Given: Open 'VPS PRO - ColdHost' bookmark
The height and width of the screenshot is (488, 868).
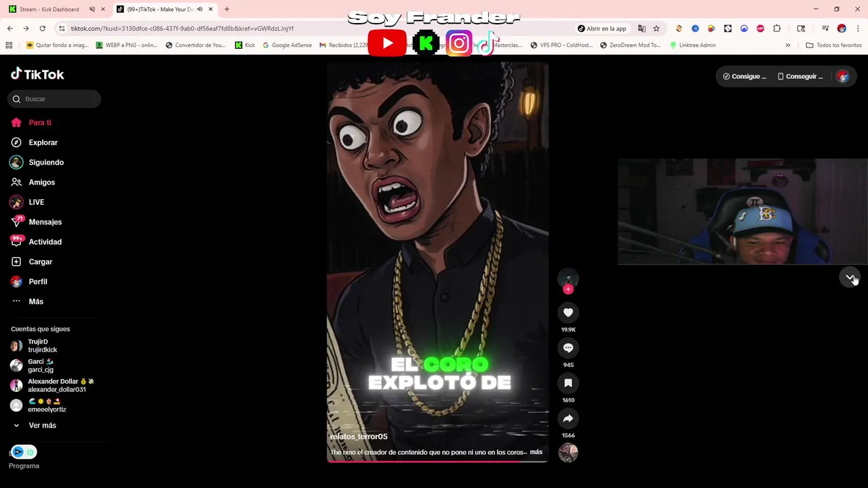Looking at the screenshot, I should [561, 45].
